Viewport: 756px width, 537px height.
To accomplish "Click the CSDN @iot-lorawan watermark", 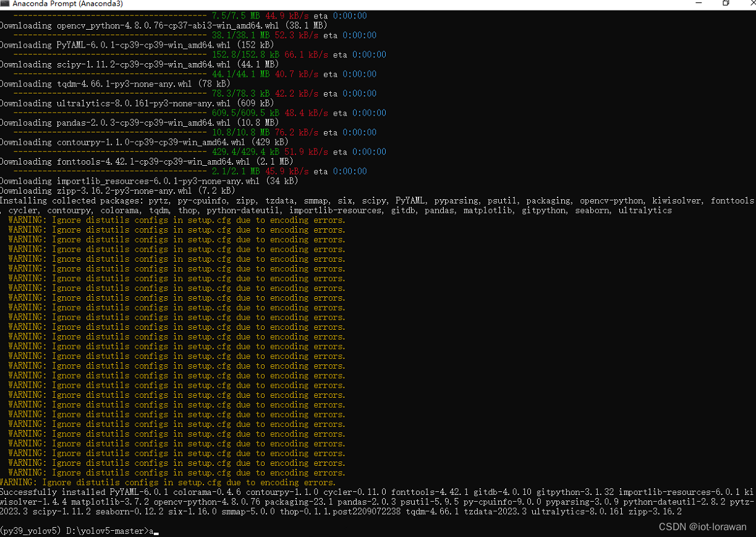I will 702,526.
